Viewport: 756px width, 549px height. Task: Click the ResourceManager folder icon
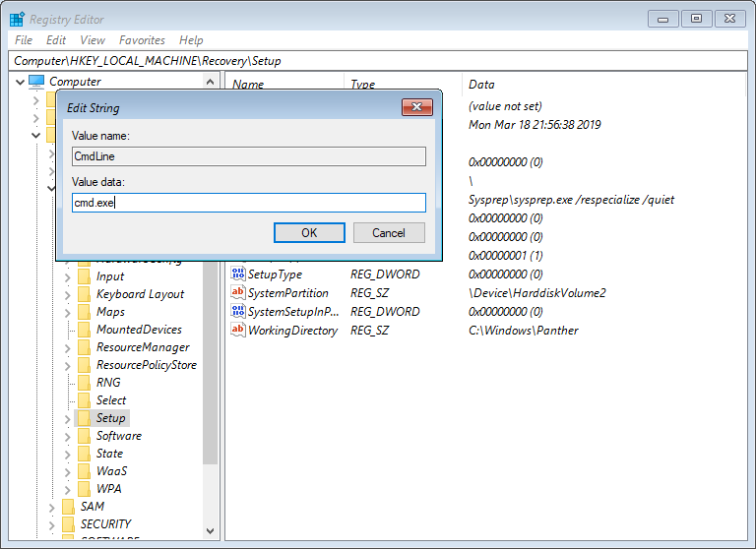tap(85, 347)
